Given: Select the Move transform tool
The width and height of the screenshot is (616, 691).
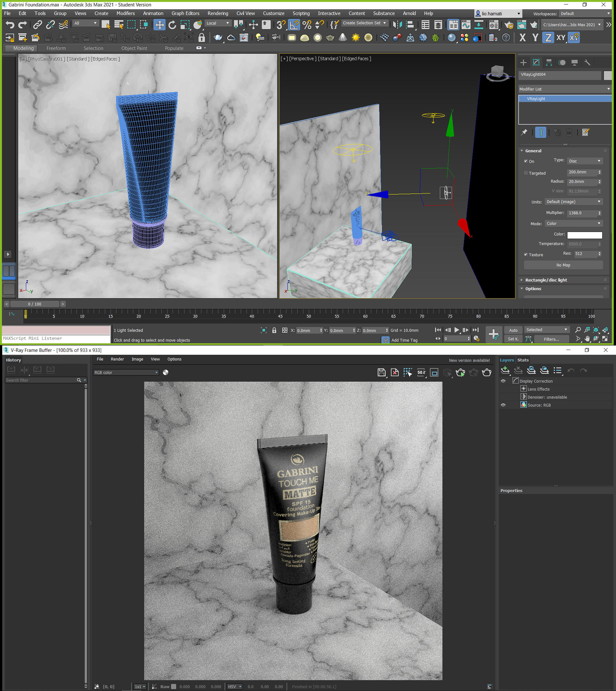Looking at the screenshot, I should point(159,25).
